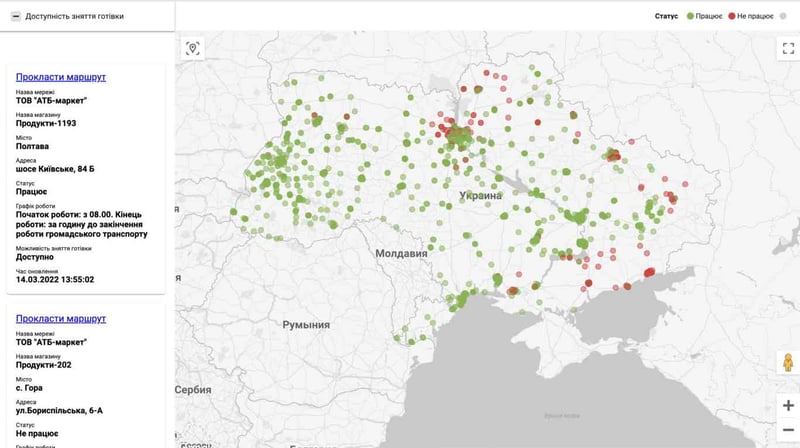Zoom out of the map

(787, 430)
